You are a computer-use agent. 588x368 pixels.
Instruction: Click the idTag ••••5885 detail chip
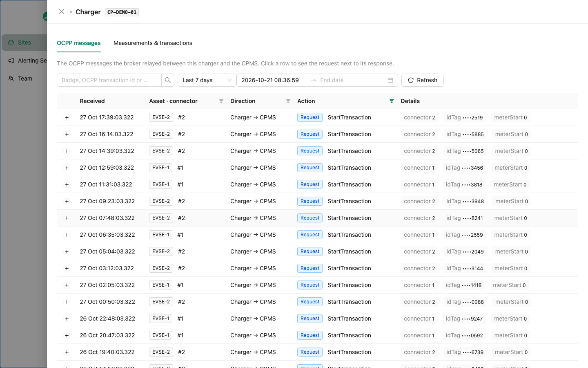tap(465, 134)
